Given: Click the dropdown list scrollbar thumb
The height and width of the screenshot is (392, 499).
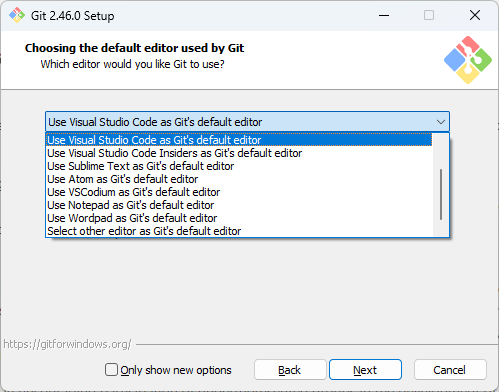Looking at the screenshot, I should [441, 194].
